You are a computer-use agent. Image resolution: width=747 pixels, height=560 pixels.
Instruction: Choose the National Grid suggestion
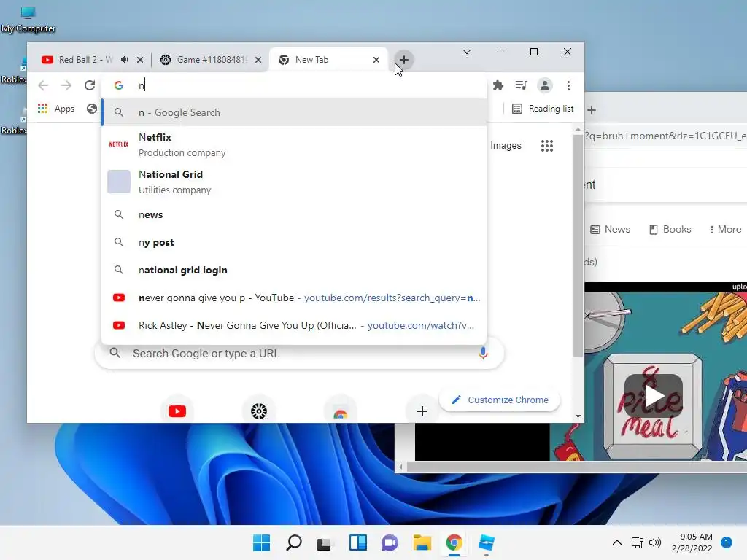[295, 182]
